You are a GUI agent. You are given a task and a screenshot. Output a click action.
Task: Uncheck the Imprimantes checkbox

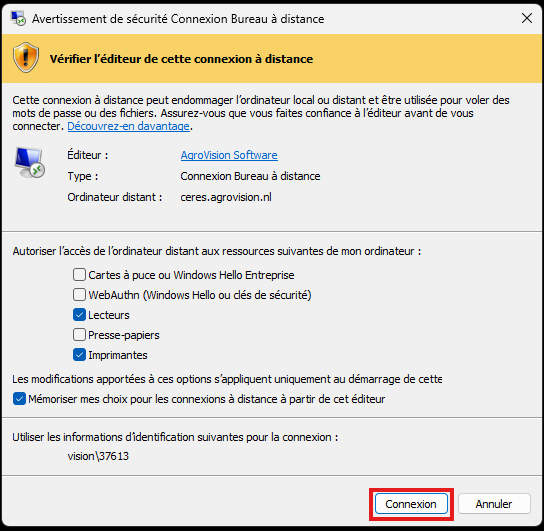(x=79, y=355)
